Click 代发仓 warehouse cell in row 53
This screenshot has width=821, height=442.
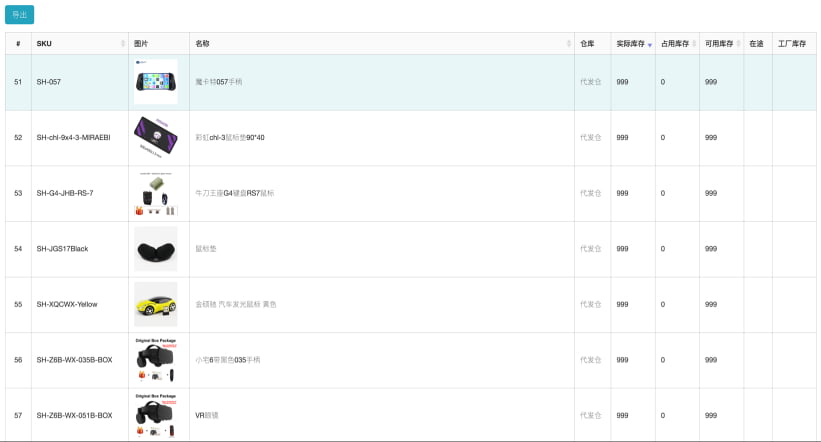(x=591, y=193)
